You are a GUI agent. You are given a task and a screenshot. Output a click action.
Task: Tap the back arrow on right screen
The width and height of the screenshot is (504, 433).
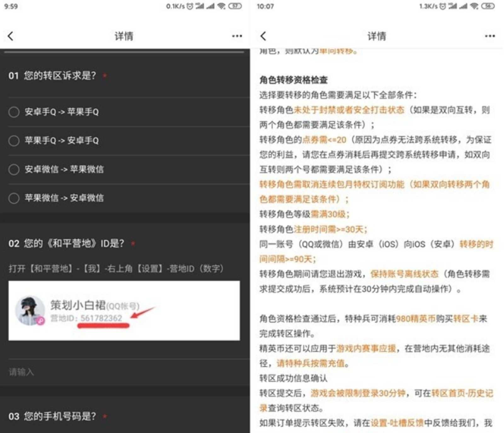263,36
